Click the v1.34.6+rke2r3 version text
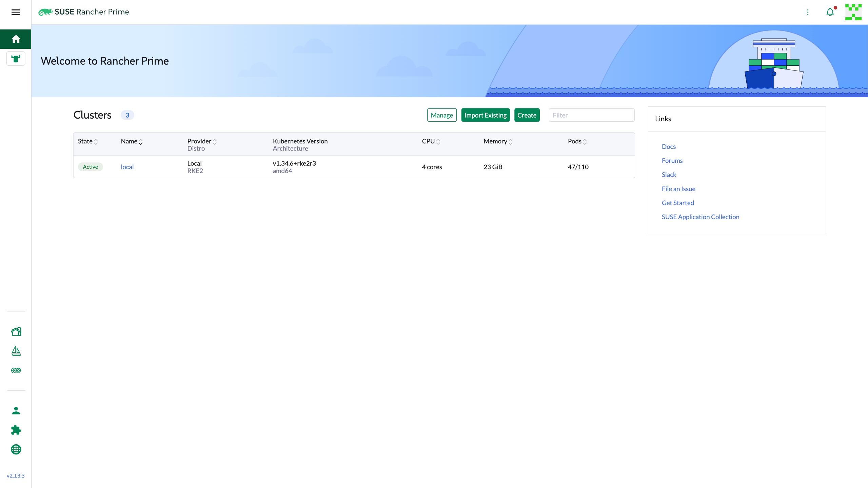The image size is (868, 488). click(x=294, y=163)
